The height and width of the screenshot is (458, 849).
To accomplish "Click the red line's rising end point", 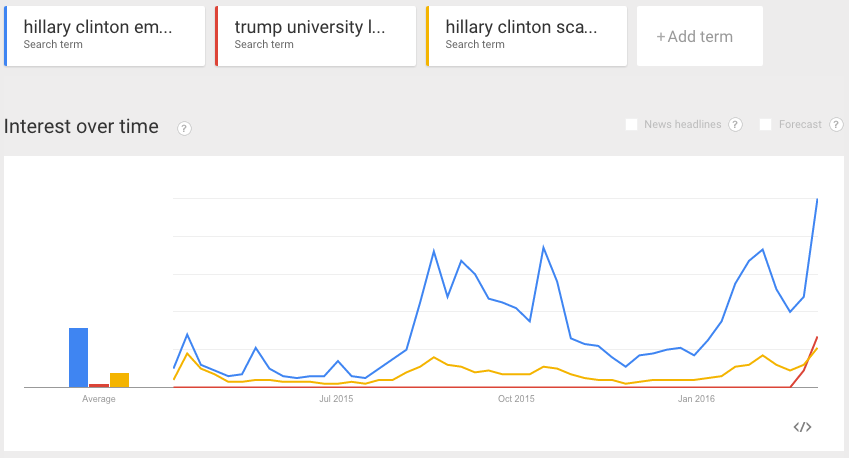I will click(817, 337).
